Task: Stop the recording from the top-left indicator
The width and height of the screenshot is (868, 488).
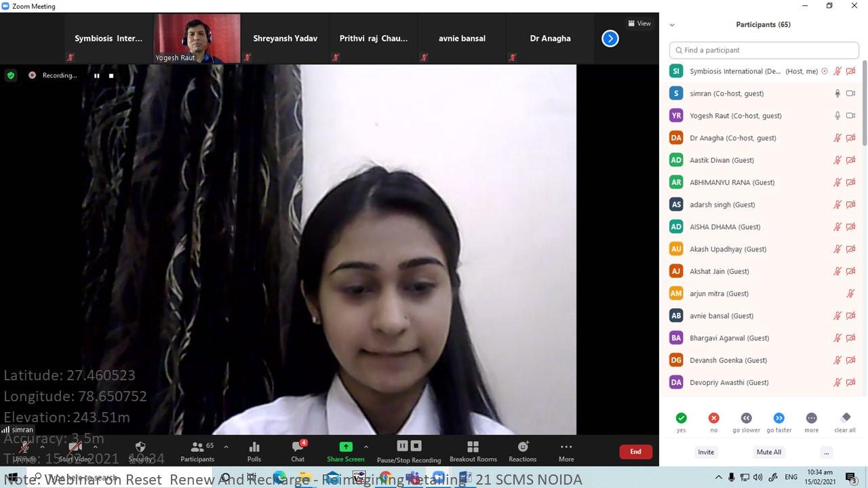Action: click(x=111, y=76)
